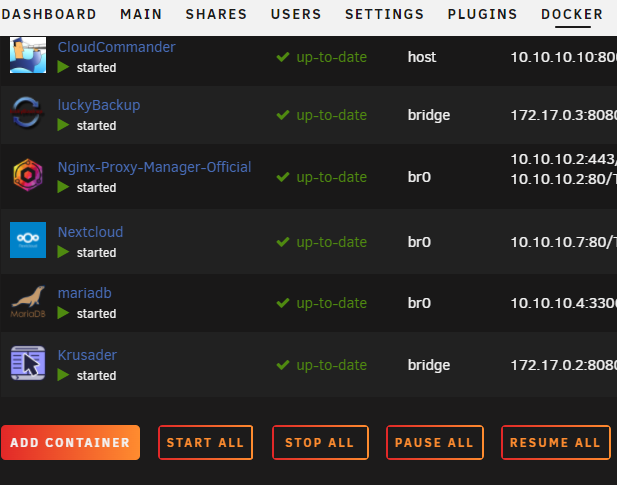
Task: Open the Krusader container icon
Action: 28,363
